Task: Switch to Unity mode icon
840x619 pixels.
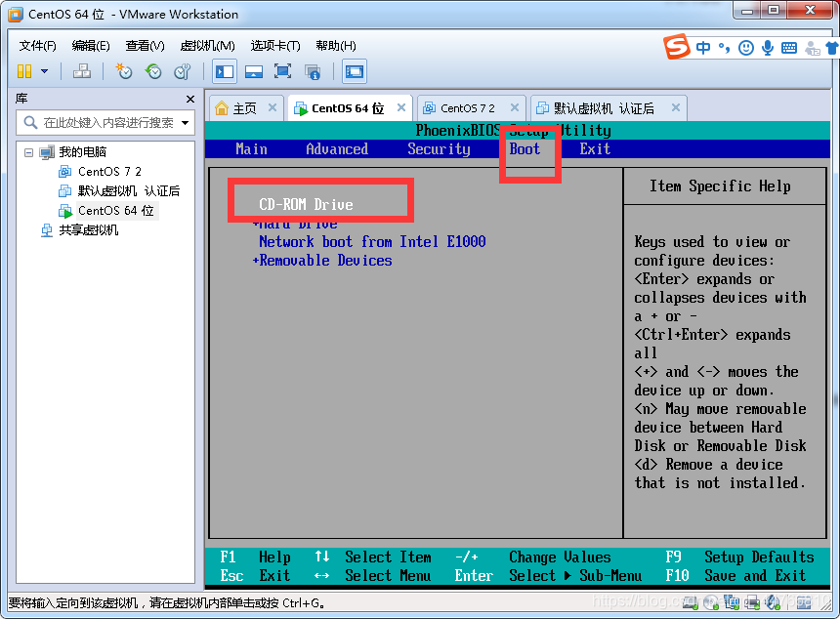Action: pos(313,71)
